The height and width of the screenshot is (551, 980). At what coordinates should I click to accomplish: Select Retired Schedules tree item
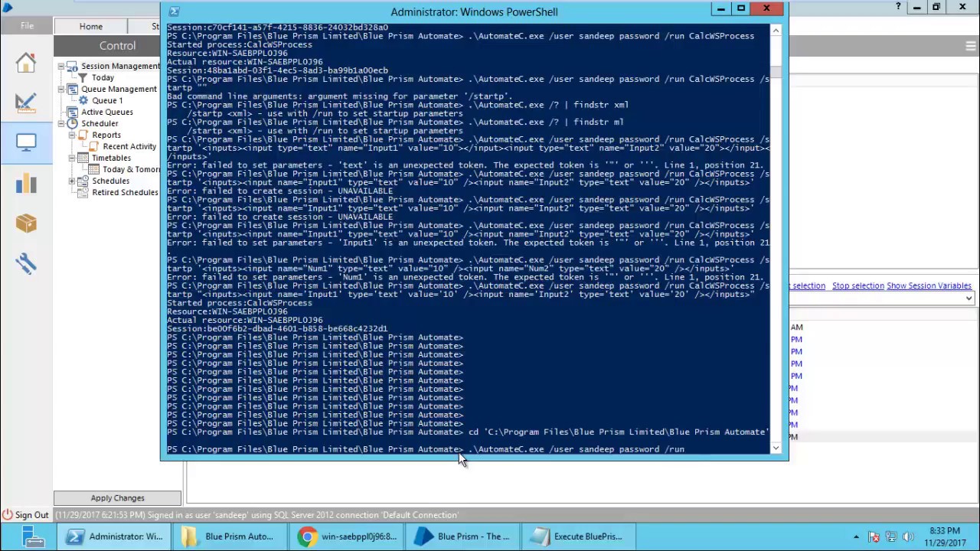click(x=125, y=192)
